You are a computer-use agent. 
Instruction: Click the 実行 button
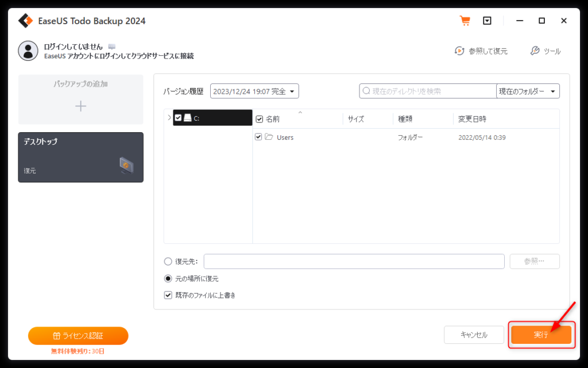[541, 335]
